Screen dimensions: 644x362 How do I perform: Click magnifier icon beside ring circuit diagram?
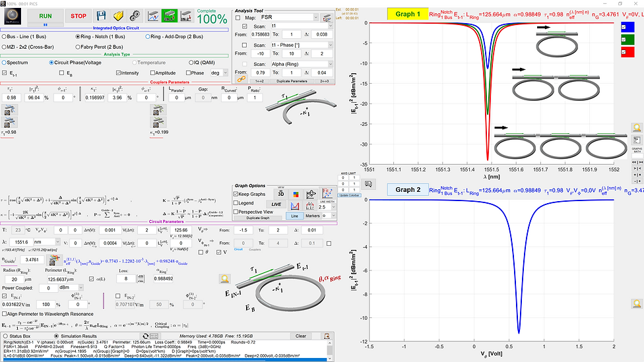click(224, 280)
